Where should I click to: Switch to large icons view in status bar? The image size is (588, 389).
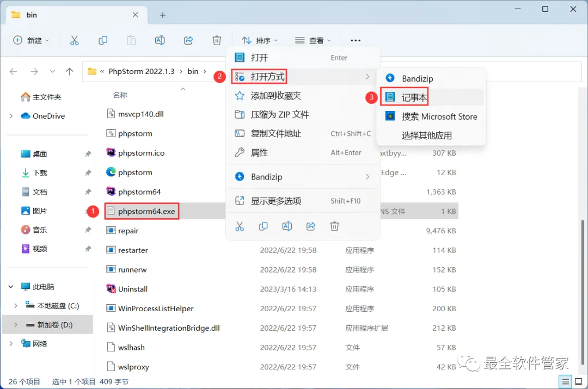tap(579, 382)
